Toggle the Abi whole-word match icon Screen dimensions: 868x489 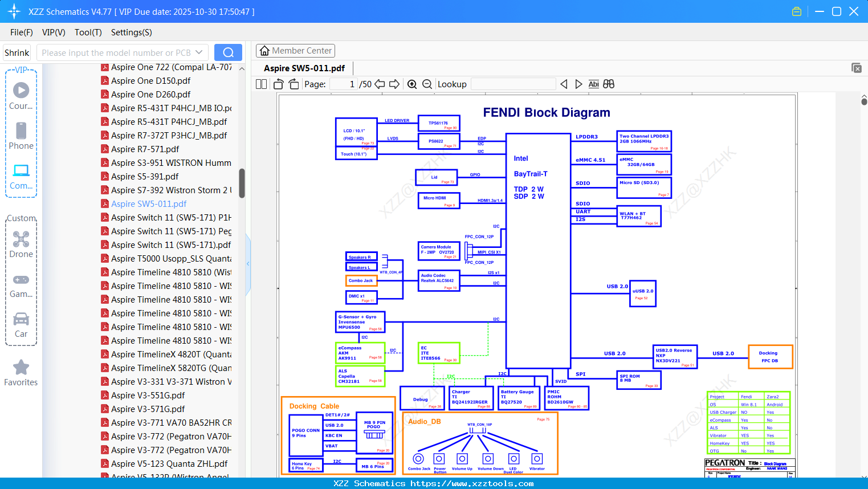(x=593, y=84)
